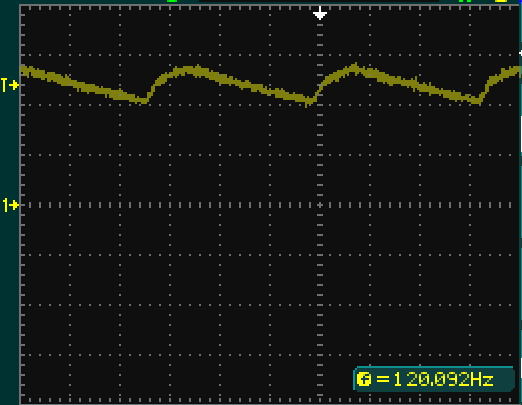The height and width of the screenshot is (405, 522).
Task: Click the pair of green indicators at top right
Action: click(465, 1)
